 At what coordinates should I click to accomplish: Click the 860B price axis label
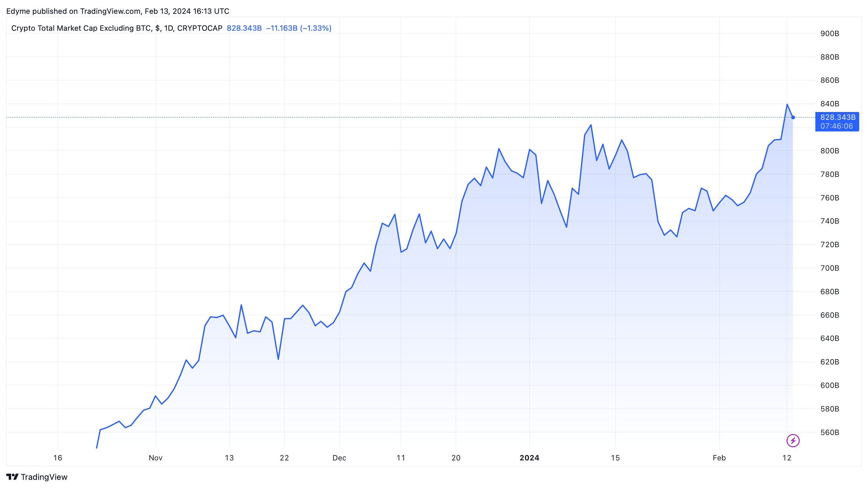pyautogui.click(x=829, y=80)
